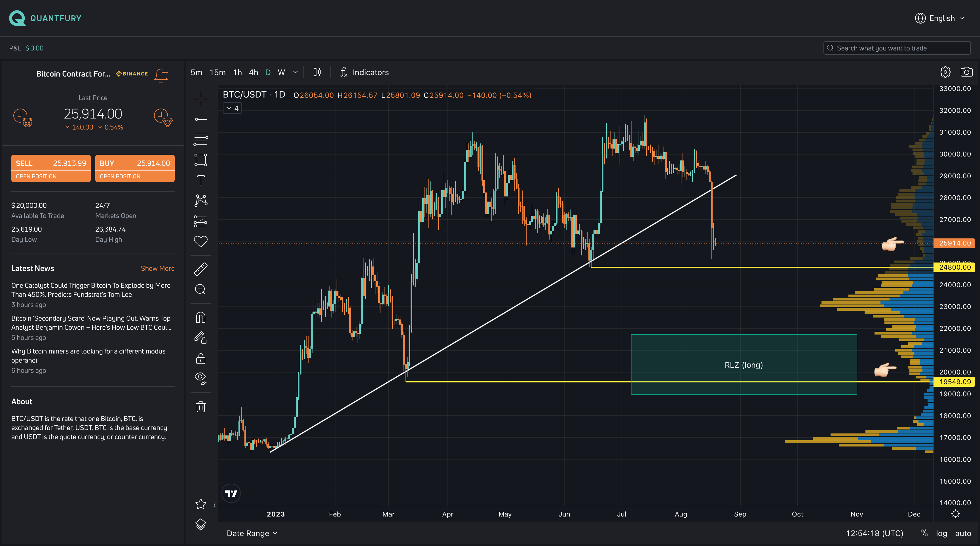Switch to the 15m timeframe

click(217, 72)
